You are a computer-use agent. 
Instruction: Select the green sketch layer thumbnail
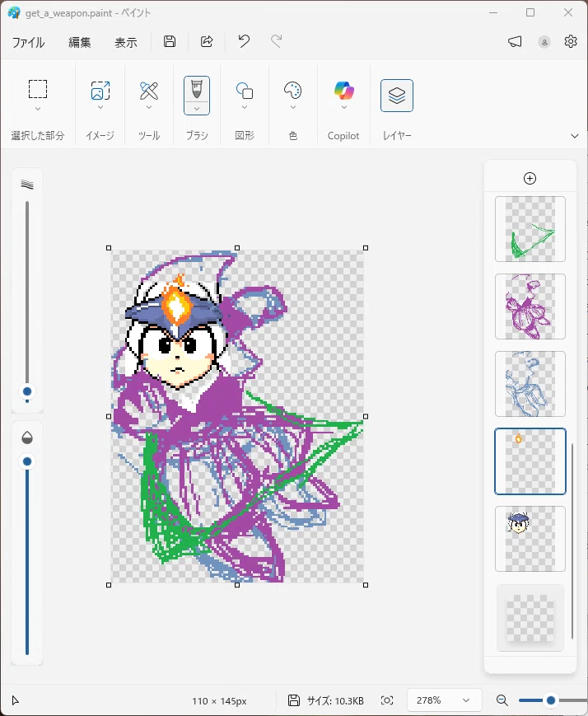[530, 229]
